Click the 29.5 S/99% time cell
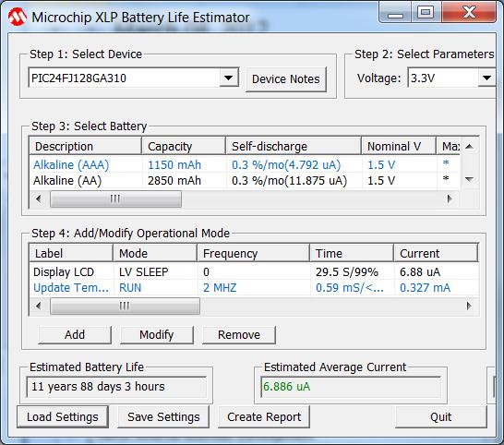Screen dimensions: 504x445 coord(347,272)
